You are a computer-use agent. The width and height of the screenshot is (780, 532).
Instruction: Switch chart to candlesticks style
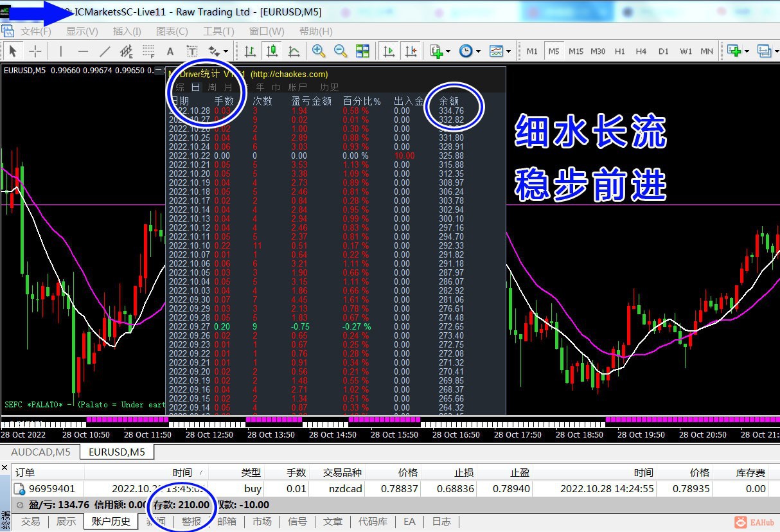click(x=272, y=51)
